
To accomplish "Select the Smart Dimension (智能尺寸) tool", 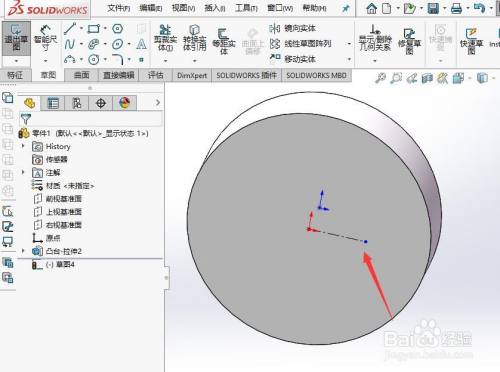I will pos(45,38).
